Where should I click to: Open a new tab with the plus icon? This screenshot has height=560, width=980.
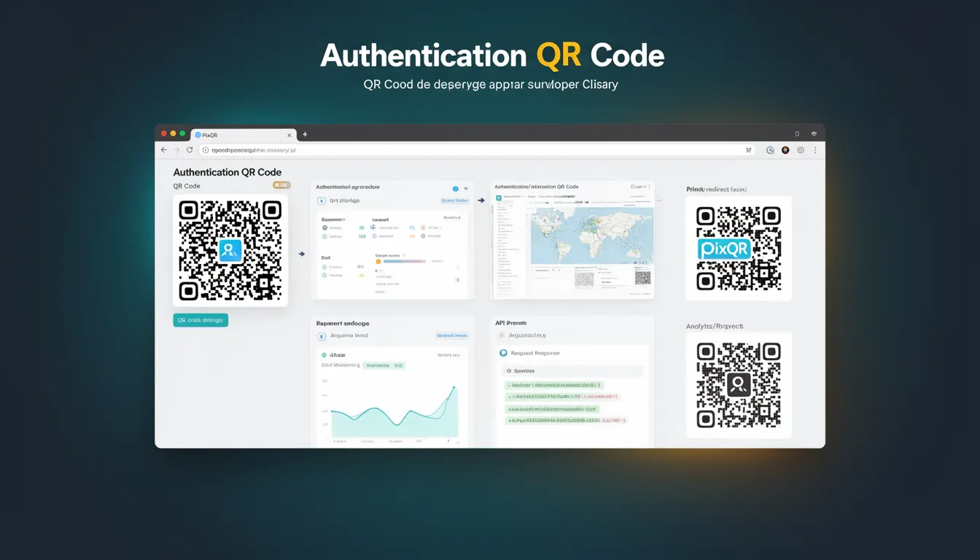(x=305, y=134)
